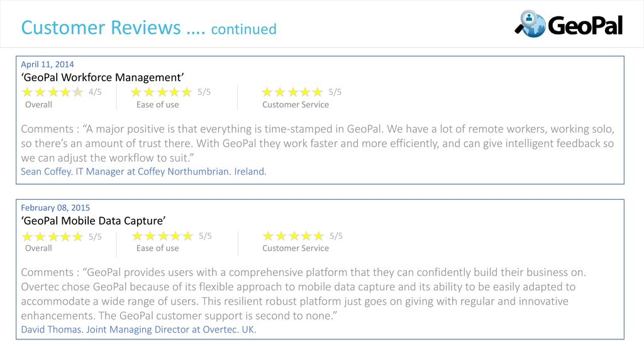Click Customer Service stars in first review

pyautogui.click(x=292, y=92)
